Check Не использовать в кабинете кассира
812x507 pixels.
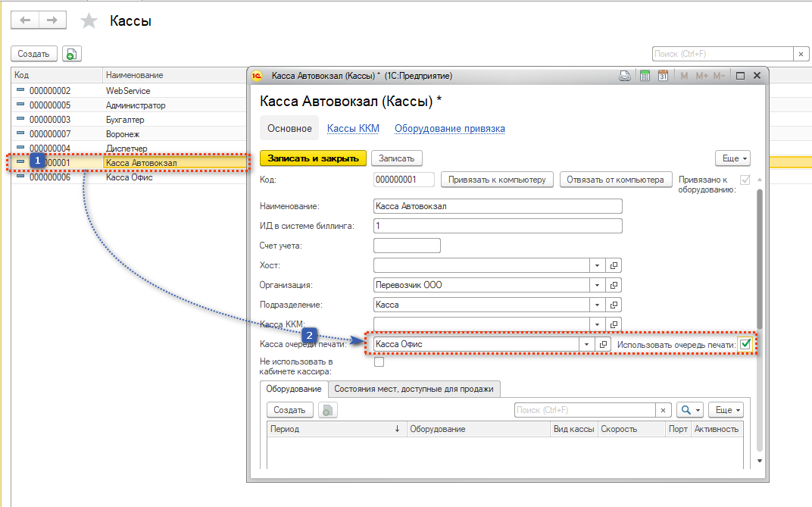(x=379, y=362)
